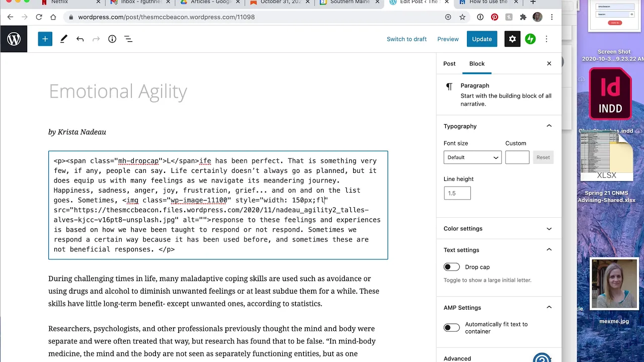
Task: Switch to the October 31 browser tab
Action: (x=280, y=3)
